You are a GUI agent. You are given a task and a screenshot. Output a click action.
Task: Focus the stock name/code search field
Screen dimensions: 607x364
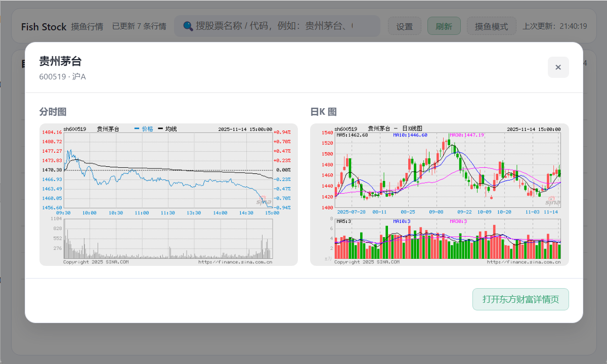(283, 26)
